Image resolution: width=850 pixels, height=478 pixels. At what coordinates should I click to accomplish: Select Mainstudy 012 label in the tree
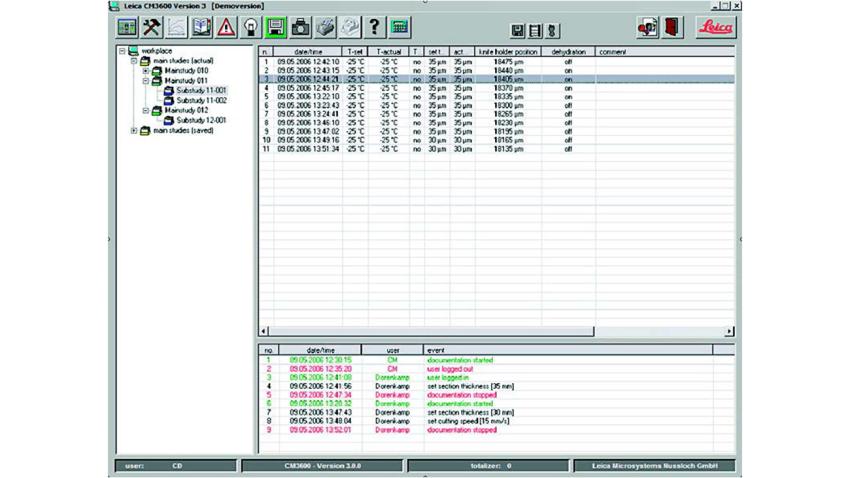(x=186, y=111)
